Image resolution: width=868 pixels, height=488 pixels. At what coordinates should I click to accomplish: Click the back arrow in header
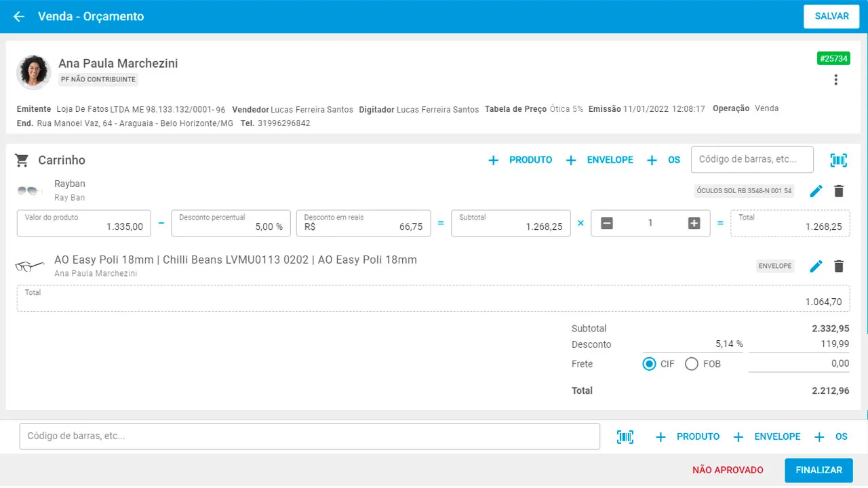(x=19, y=16)
